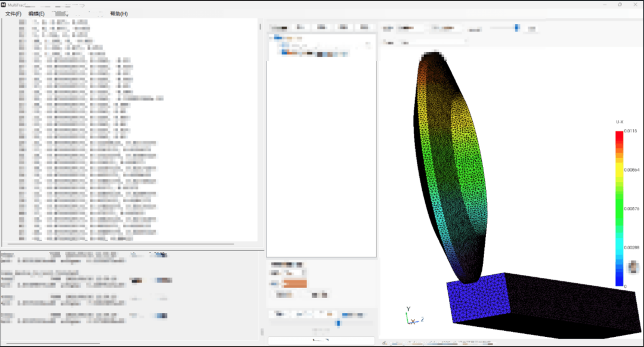This screenshot has width=644, height=347.
Task: Open the 帮助(H) menu
Action: (x=119, y=14)
